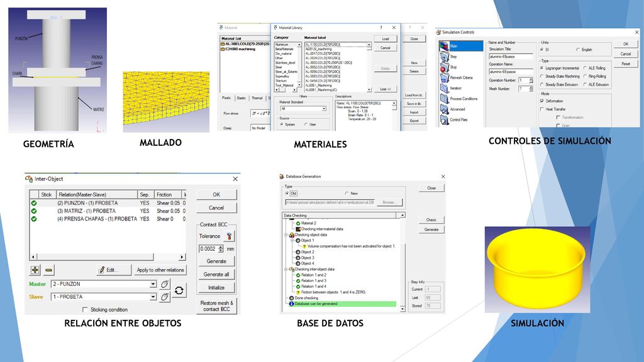Open the Process Conditions section icon
Image resolution: width=644 pixels, height=362 pixels.
pyautogui.click(x=444, y=99)
